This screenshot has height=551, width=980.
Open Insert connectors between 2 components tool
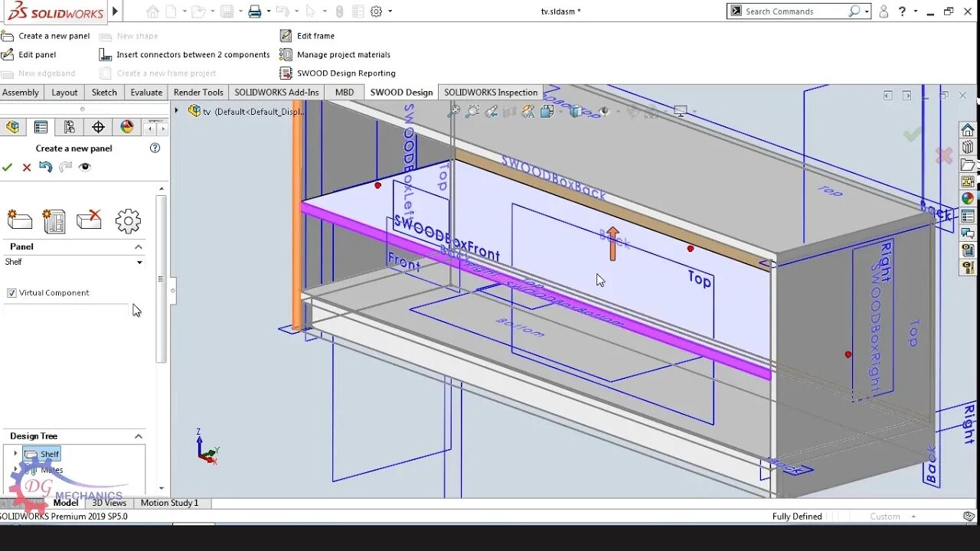tap(105, 54)
